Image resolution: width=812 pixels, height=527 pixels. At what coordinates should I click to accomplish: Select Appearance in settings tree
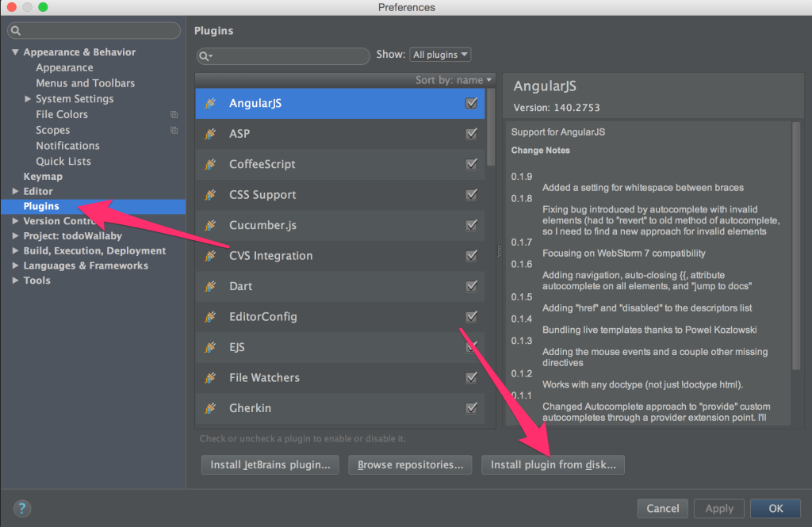(x=64, y=68)
